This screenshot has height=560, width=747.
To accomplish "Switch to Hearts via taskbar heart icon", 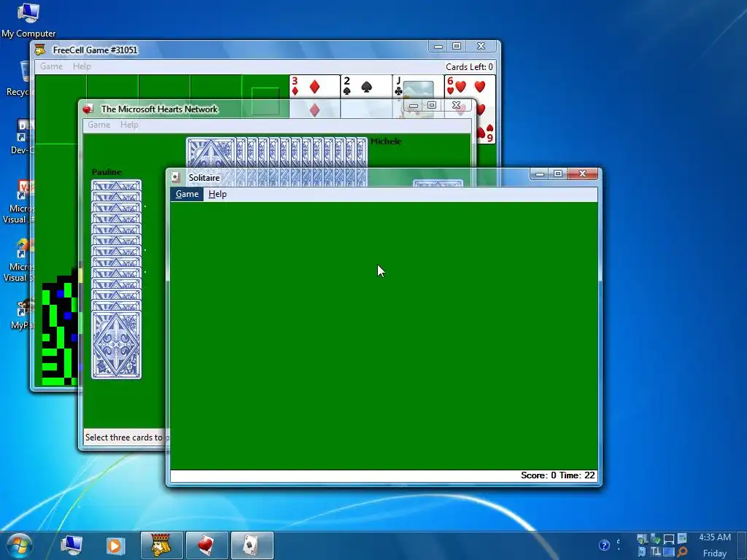I will [206, 545].
